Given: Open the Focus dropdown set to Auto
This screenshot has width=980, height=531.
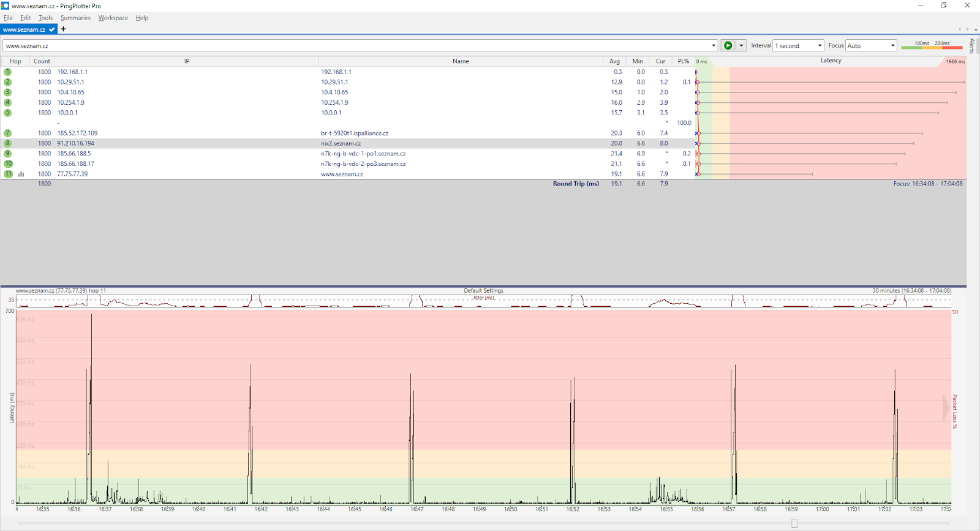Looking at the screenshot, I should [x=872, y=45].
